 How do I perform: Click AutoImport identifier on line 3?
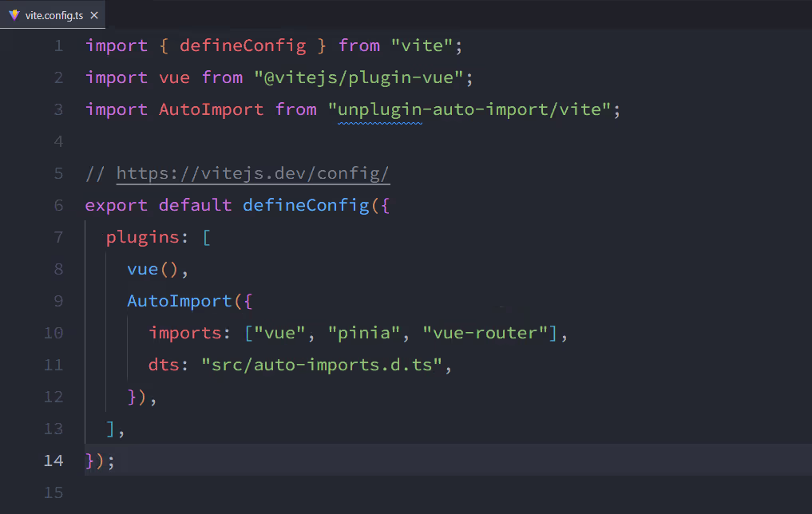coord(211,109)
